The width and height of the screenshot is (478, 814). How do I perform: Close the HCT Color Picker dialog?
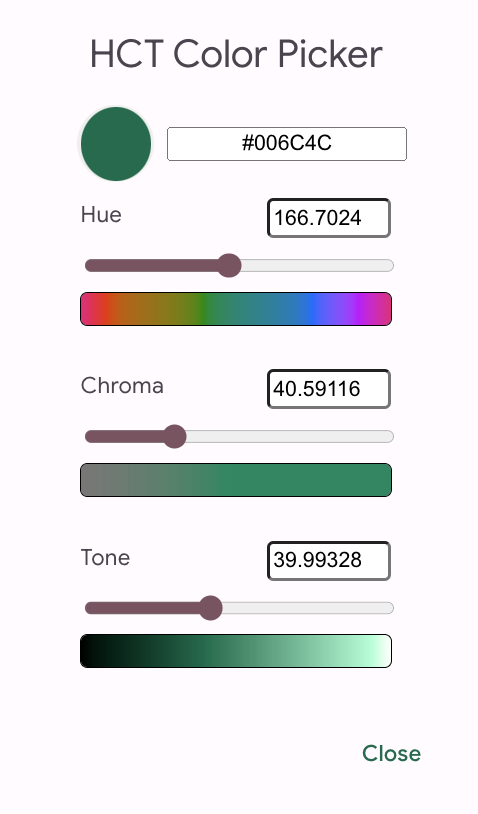click(391, 754)
